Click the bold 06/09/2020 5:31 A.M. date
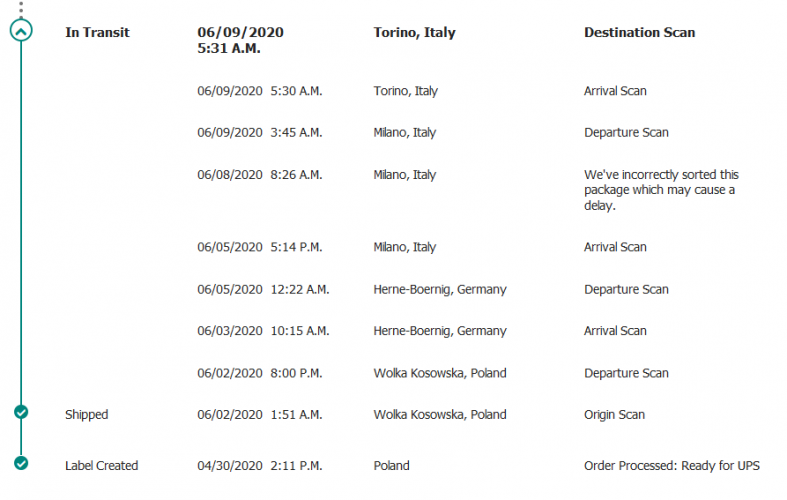The width and height of the screenshot is (787, 500). tap(240, 40)
